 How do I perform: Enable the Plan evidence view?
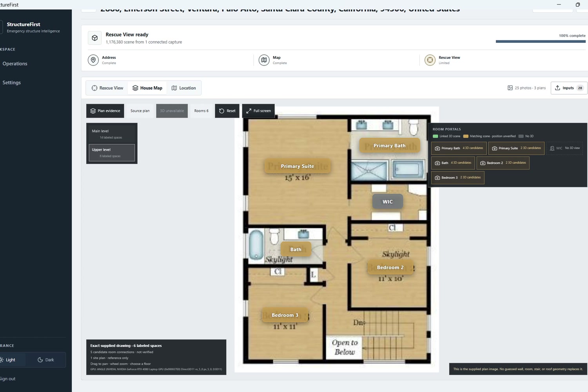[105, 111]
